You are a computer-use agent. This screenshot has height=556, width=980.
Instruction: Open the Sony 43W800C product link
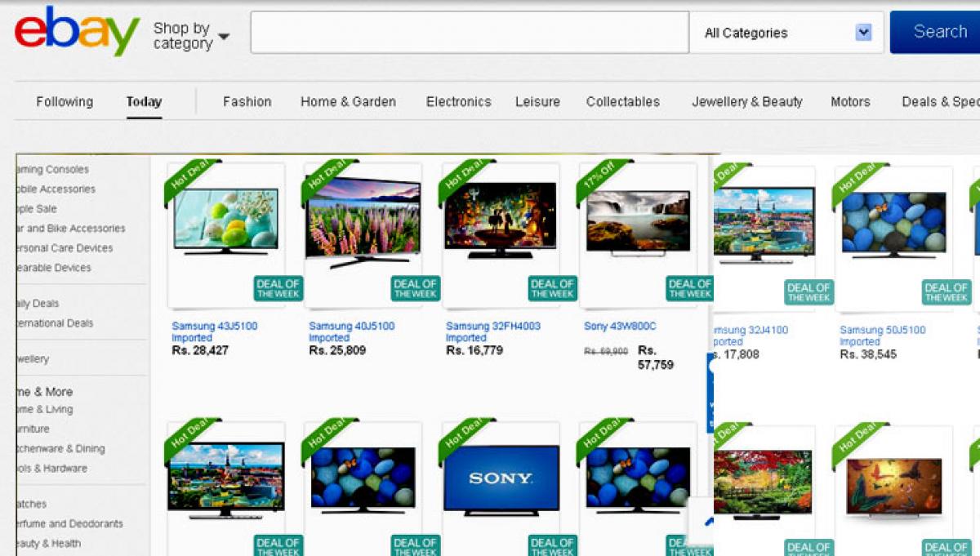coord(620,326)
